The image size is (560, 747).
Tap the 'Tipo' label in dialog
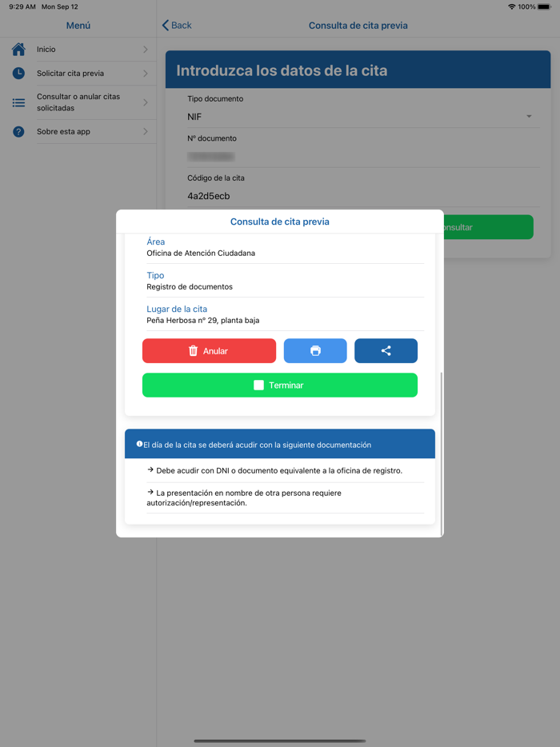click(x=155, y=275)
